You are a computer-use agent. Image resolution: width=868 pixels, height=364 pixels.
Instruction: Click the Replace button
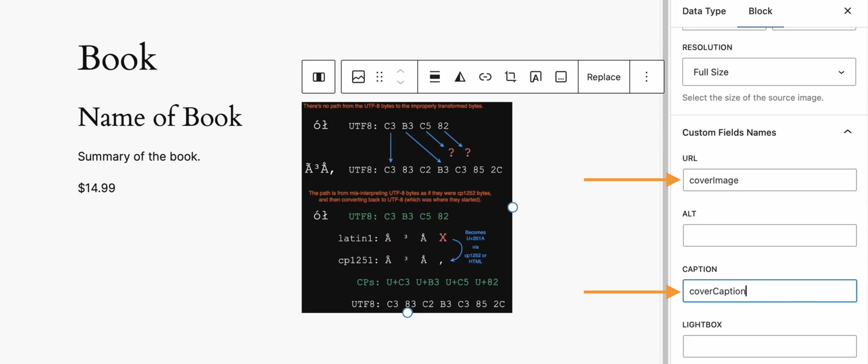click(604, 77)
